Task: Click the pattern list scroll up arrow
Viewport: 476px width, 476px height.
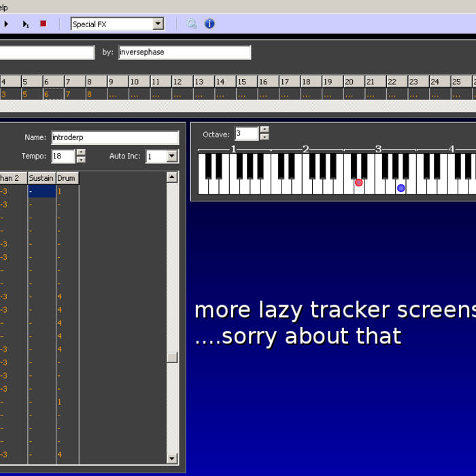Action: pos(172,177)
